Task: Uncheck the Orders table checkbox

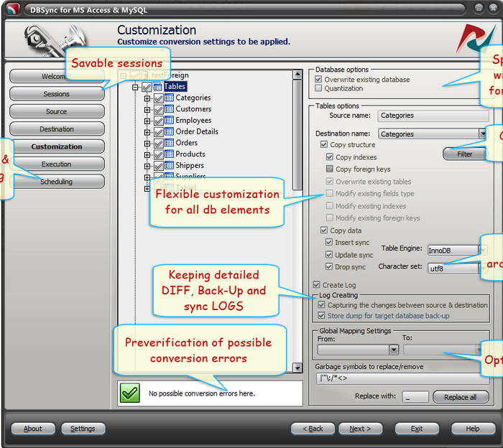Action: click(x=159, y=143)
